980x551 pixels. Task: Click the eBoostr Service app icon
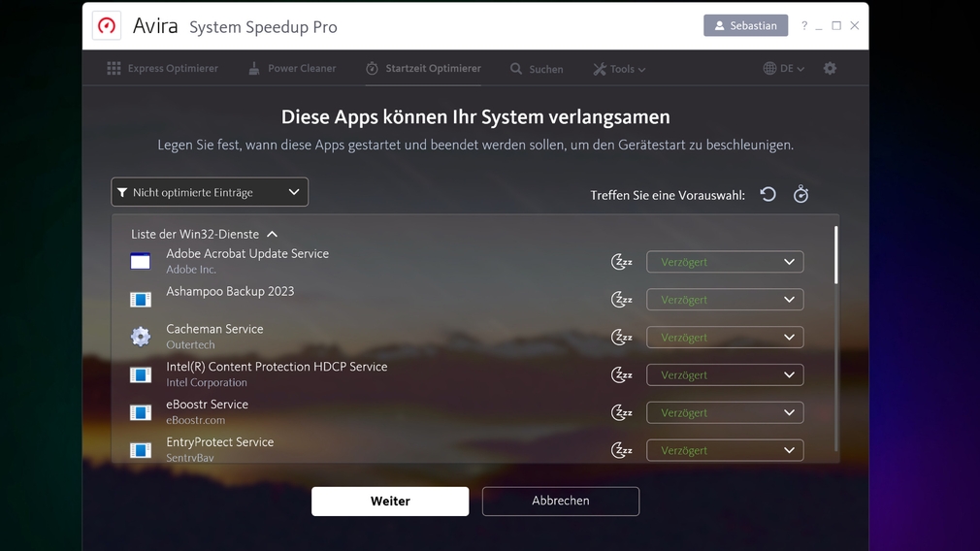[x=140, y=412]
